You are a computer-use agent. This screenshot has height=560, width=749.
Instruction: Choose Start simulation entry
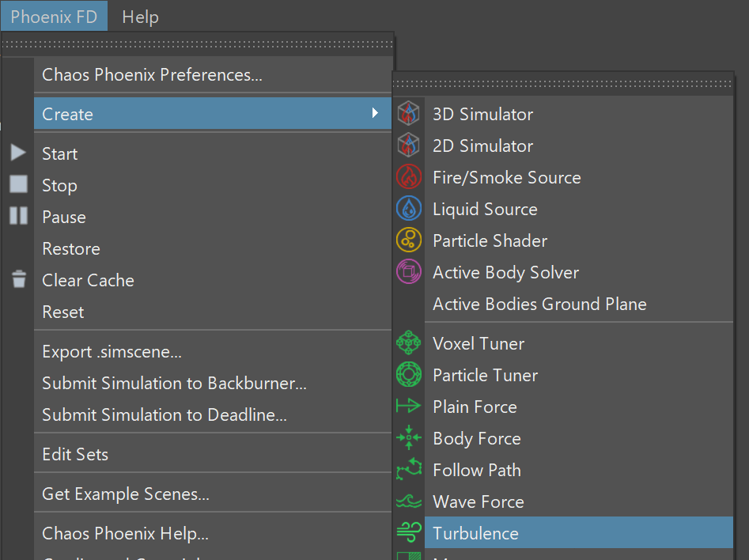213,153
